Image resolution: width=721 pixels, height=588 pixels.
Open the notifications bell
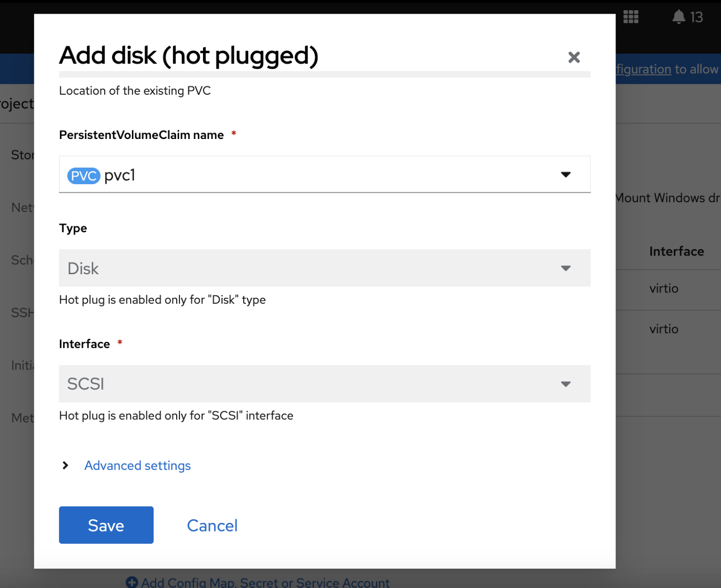[x=679, y=17]
